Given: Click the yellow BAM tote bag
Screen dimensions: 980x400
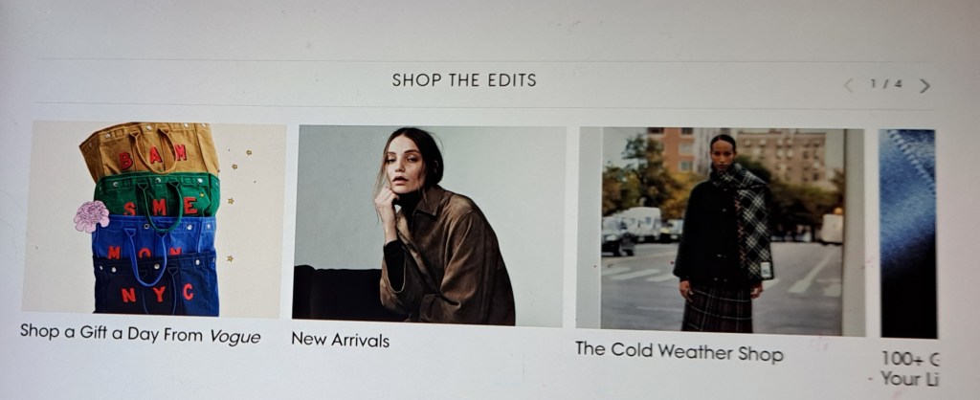Looking at the screenshot, I should 150,150.
